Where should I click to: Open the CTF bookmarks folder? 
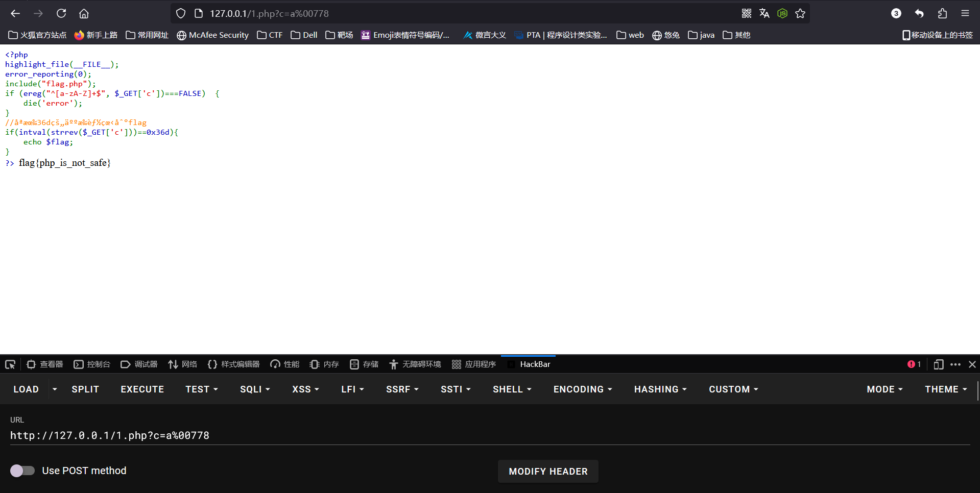coord(270,35)
